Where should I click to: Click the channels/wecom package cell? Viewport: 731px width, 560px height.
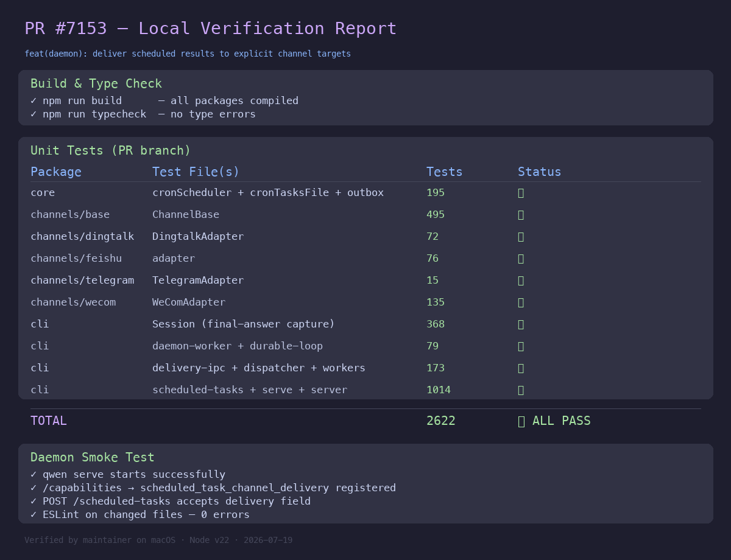click(x=73, y=302)
